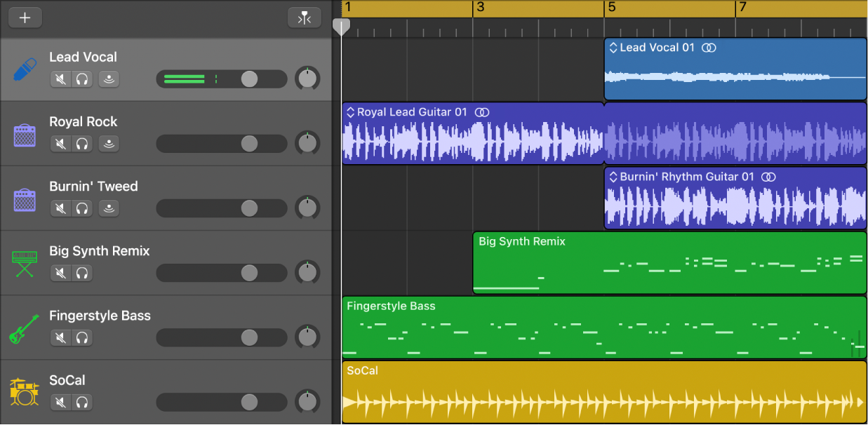Select the SoCal drum kit icon
The height and width of the screenshot is (425, 868).
click(x=25, y=393)
